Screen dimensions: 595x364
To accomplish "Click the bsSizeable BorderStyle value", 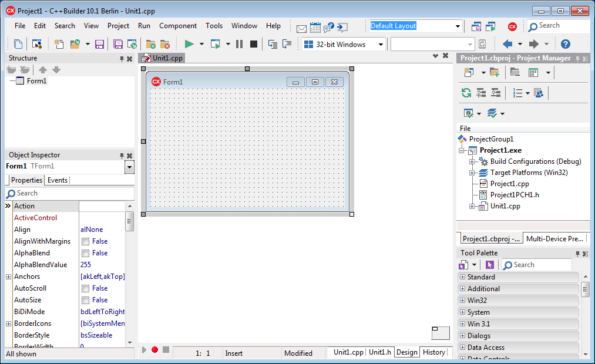I will (x=96, y=335).
